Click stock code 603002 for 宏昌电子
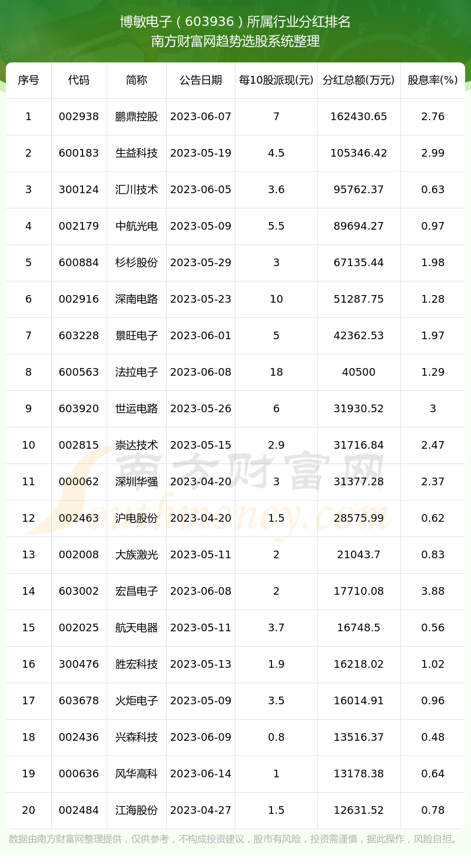471x868 pixels. (x=79, y=591)
